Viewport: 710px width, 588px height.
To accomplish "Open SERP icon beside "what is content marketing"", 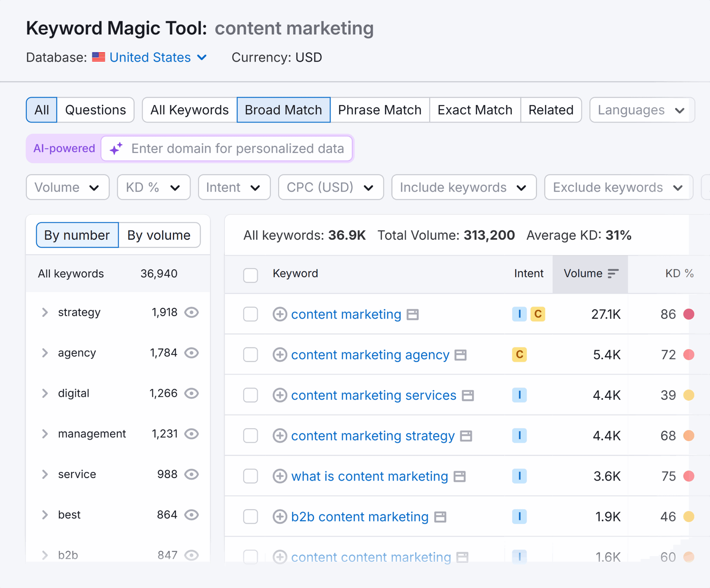I will 460,476.
